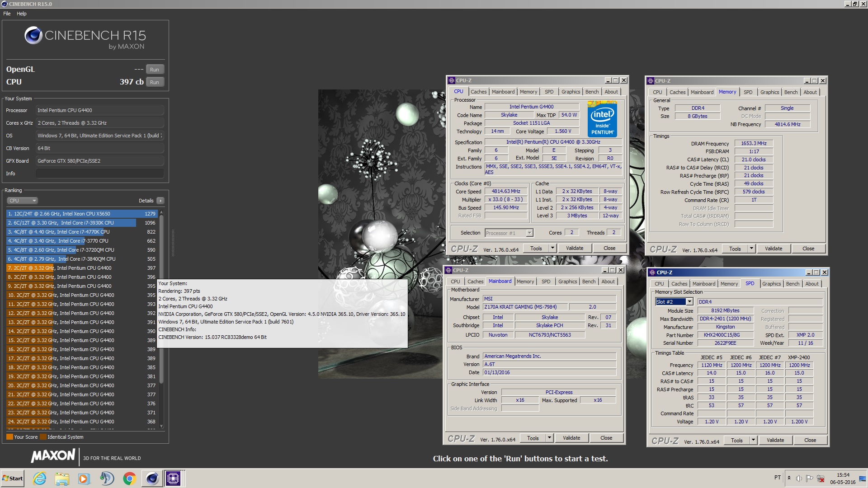Select ranking entry Core i7-3930K CPU
This screenshot has height=488, width=868.
[x=81, y=223]
